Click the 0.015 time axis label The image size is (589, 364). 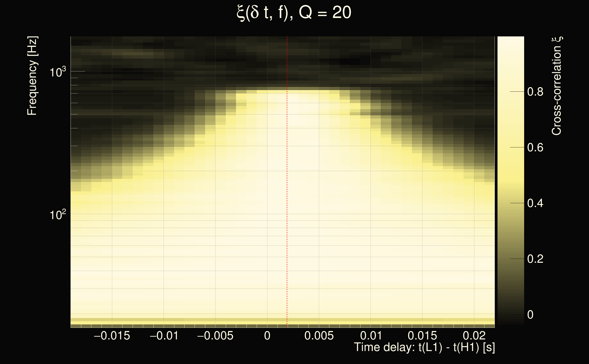tap(422, 336)
